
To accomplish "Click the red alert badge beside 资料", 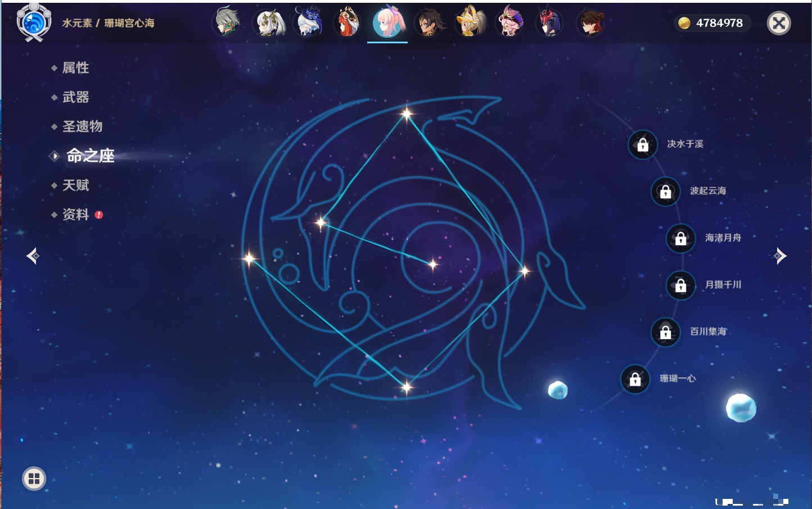I will pyautogui.click(x=99, y=215).
